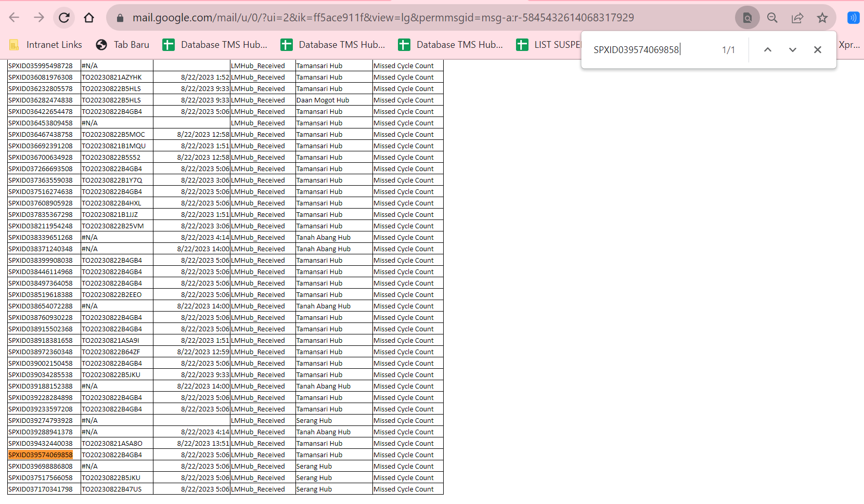Select cell TO20230821B1MQU
The height and width of the screenshot is (504, 864).
(x=117, y=146)
